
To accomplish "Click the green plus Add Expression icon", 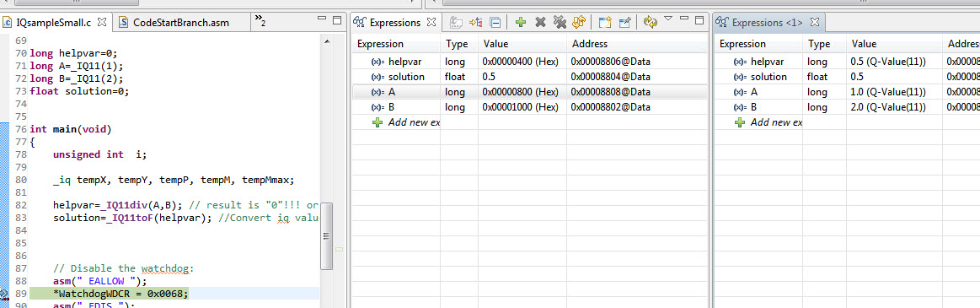I will tap(521, 23).
